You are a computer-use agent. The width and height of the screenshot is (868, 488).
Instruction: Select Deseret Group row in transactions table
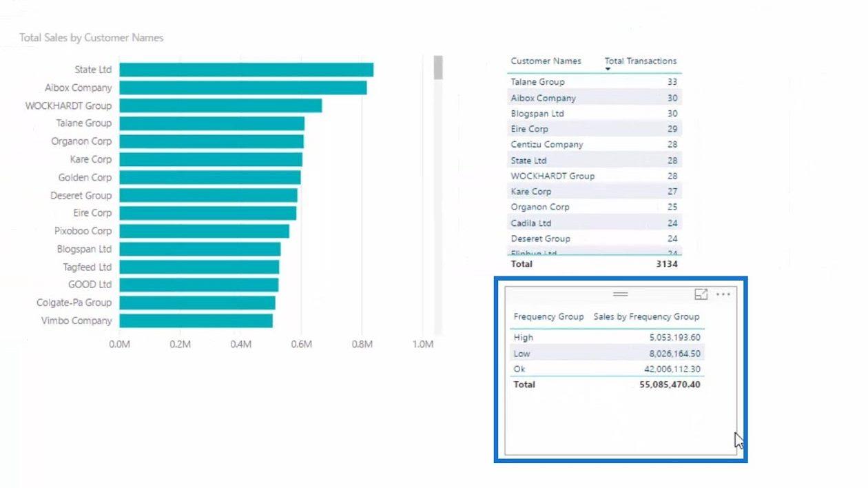(x=595, y=238)
